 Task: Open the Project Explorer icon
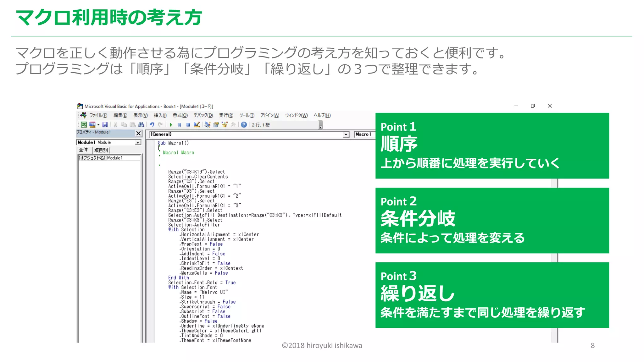coord(207,125)
